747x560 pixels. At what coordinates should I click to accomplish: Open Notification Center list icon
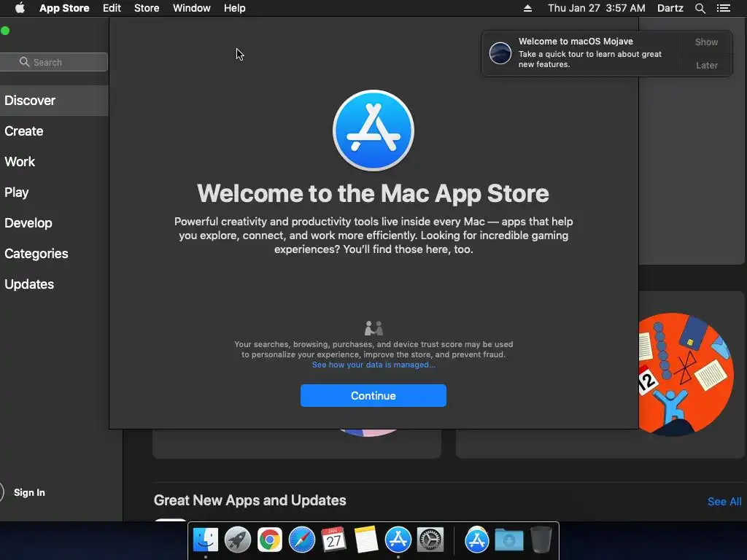pos(723,8)
